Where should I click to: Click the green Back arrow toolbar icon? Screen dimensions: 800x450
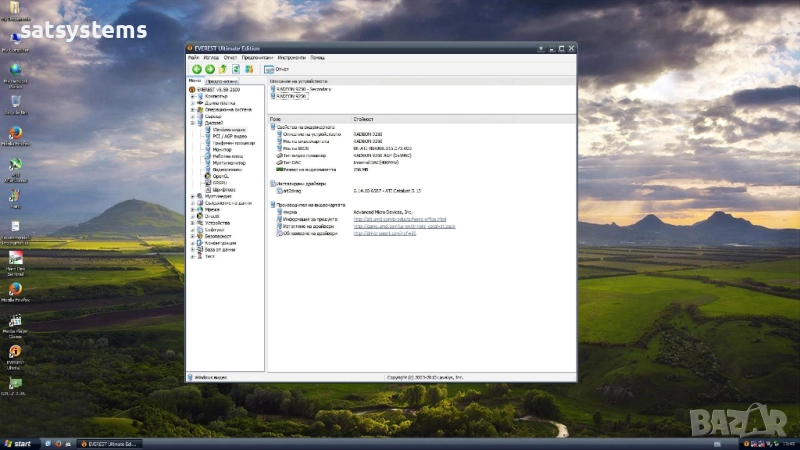[x=196, y=69]
